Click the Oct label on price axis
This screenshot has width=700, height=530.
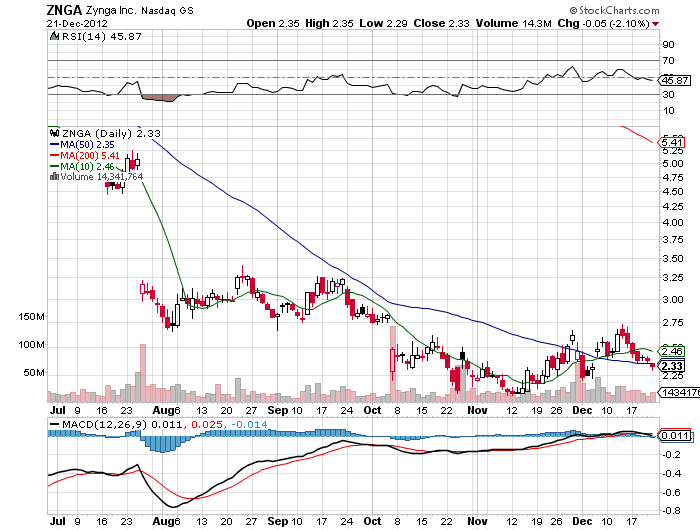pos(372,410)
